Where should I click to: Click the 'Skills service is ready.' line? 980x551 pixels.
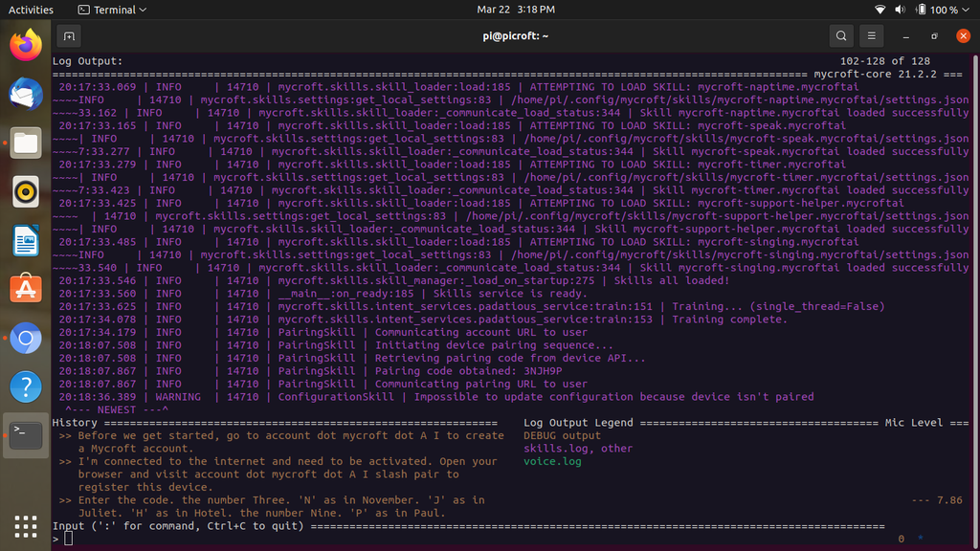pos(323,294)
